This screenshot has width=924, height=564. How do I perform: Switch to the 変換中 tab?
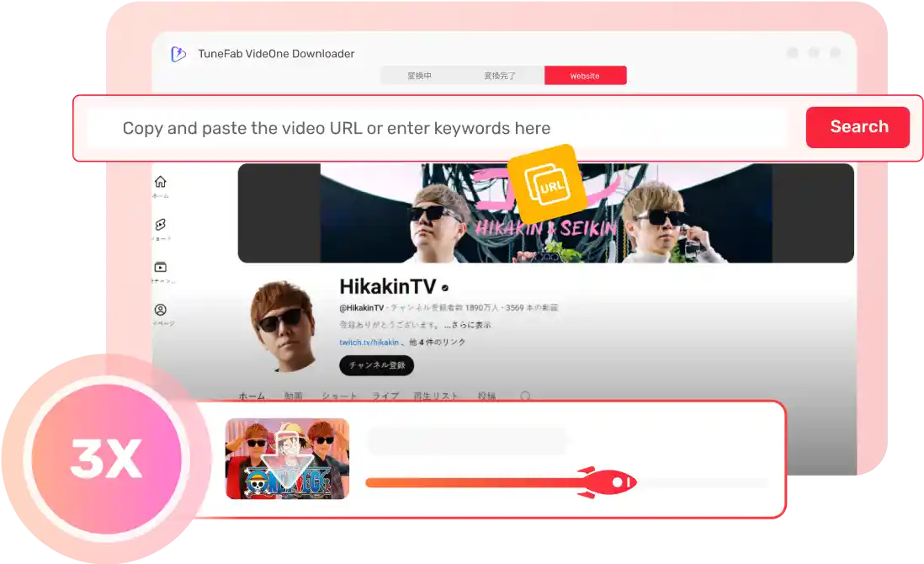420,76
